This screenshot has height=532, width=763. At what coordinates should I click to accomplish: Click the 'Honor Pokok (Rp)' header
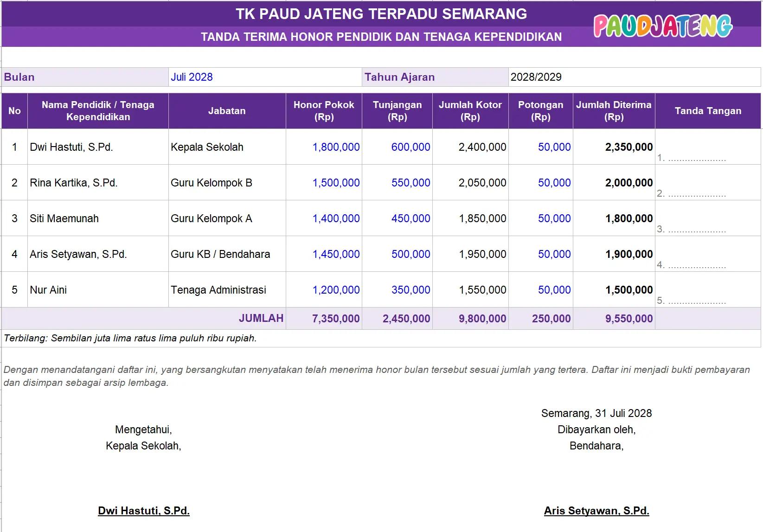(324, 111)
